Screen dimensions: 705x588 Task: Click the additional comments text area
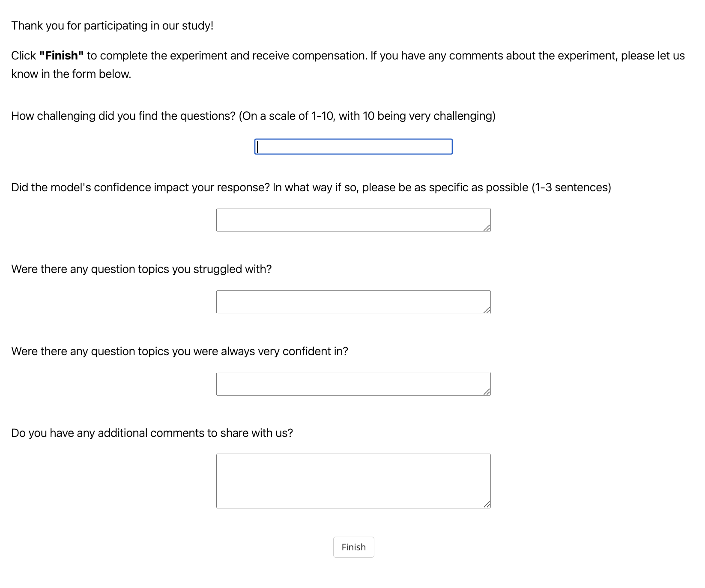pyautogui.click(x=353, y=481)
